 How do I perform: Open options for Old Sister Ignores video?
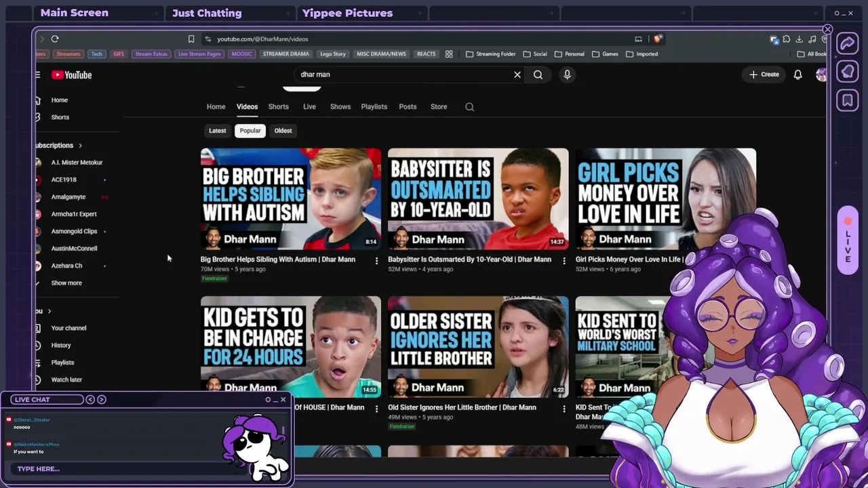564,409
